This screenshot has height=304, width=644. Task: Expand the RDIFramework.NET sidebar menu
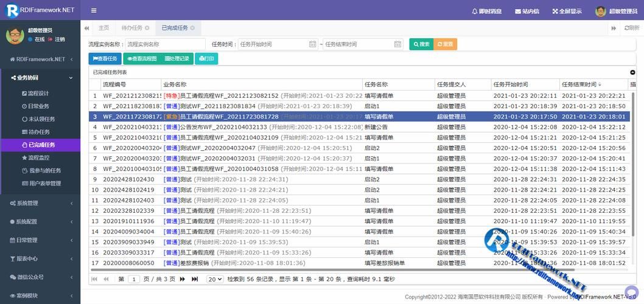(x=40, y=59)
